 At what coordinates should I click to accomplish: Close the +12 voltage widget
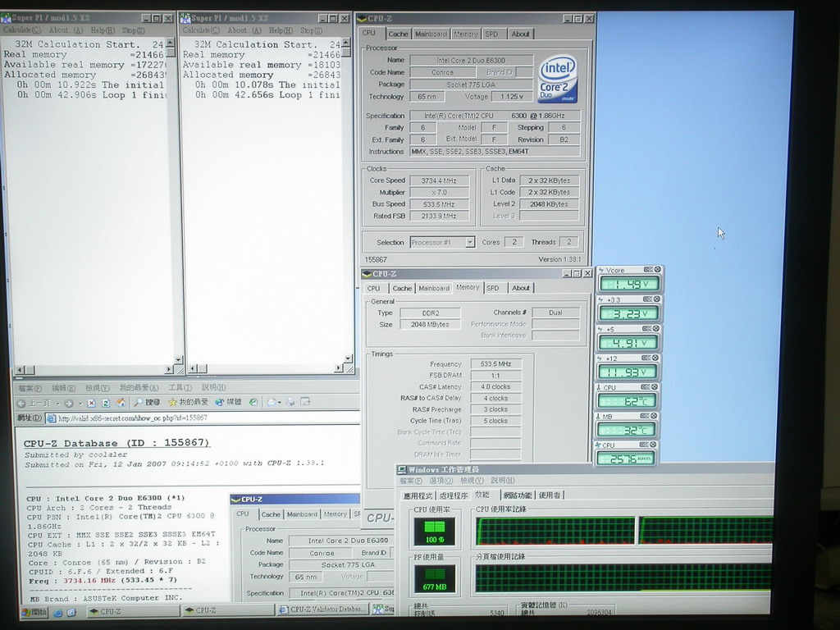(655, 358)
